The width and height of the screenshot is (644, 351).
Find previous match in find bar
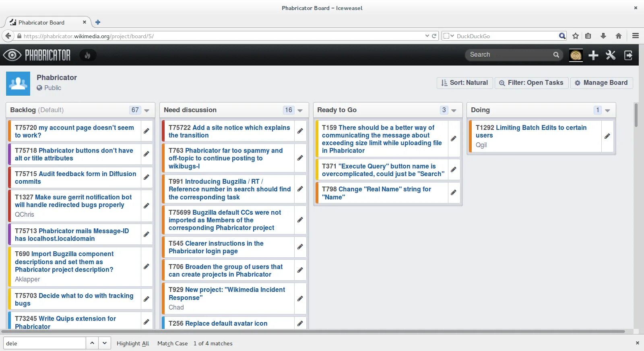[x=92, y=343]
